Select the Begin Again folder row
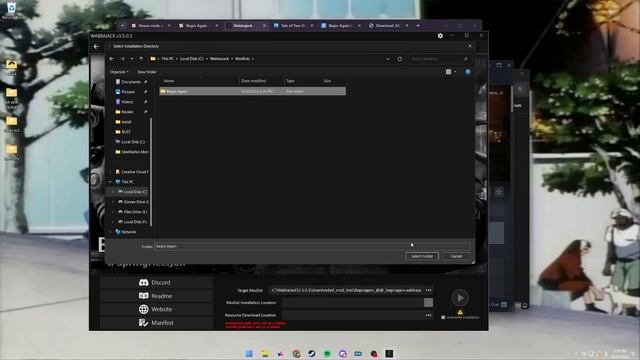The image size is (640, 360). click(253, 91)
